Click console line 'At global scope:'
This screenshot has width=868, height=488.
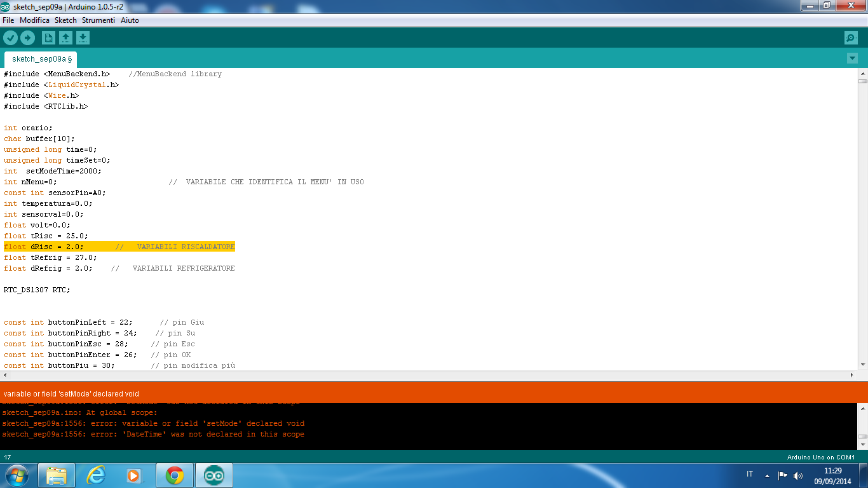pos(79,412)
